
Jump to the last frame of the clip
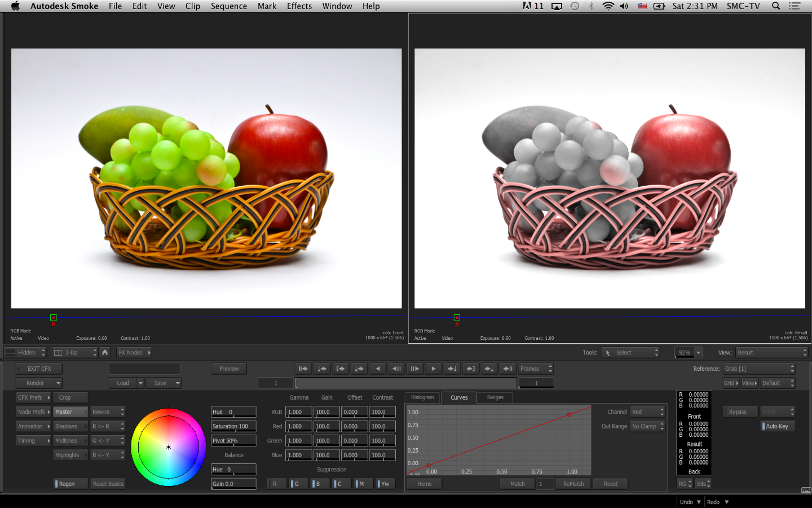[507, 369]
